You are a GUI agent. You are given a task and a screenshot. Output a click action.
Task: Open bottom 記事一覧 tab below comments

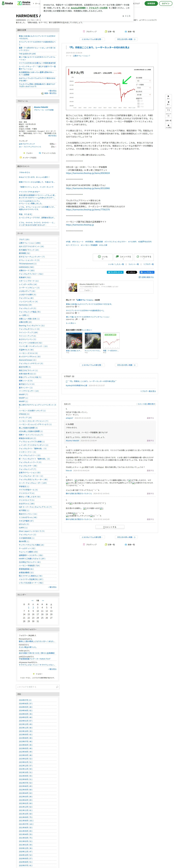coord(109,545)
